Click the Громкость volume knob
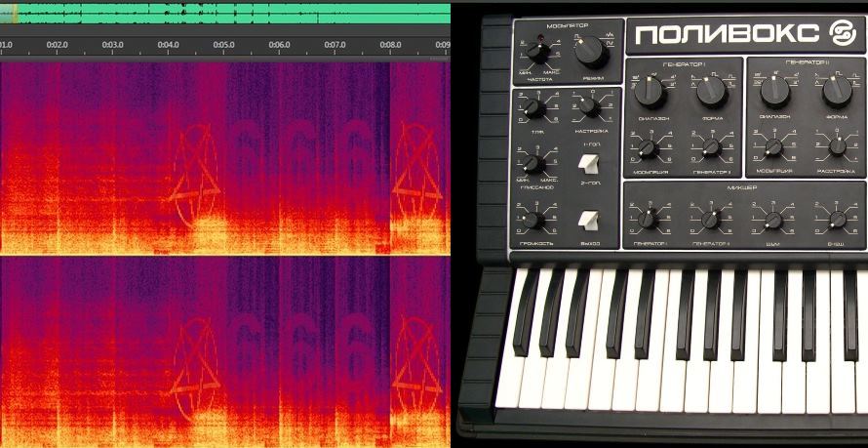The image size is (868, 448). click(x=533, y=220)
